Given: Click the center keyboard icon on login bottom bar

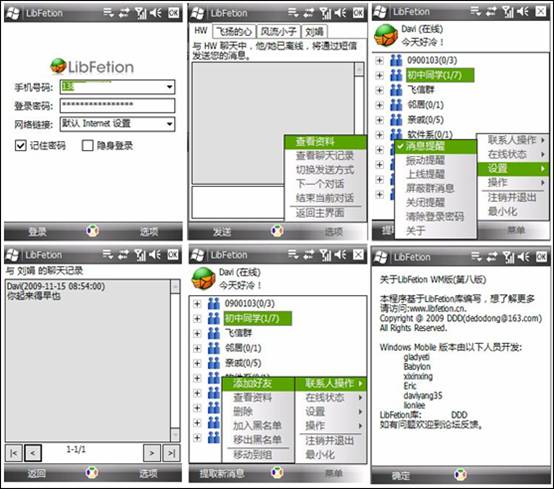Looking at the screenshot, I should point(93,231).
